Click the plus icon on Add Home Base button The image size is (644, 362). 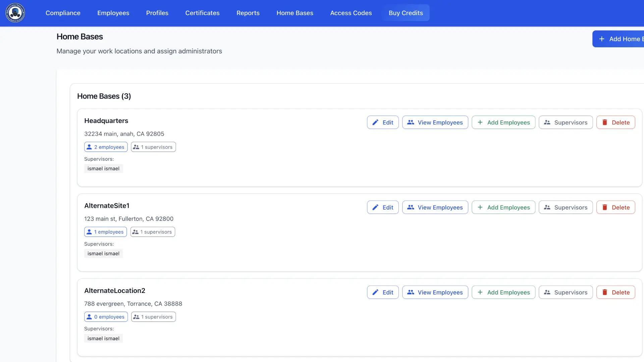click(602, 39)
